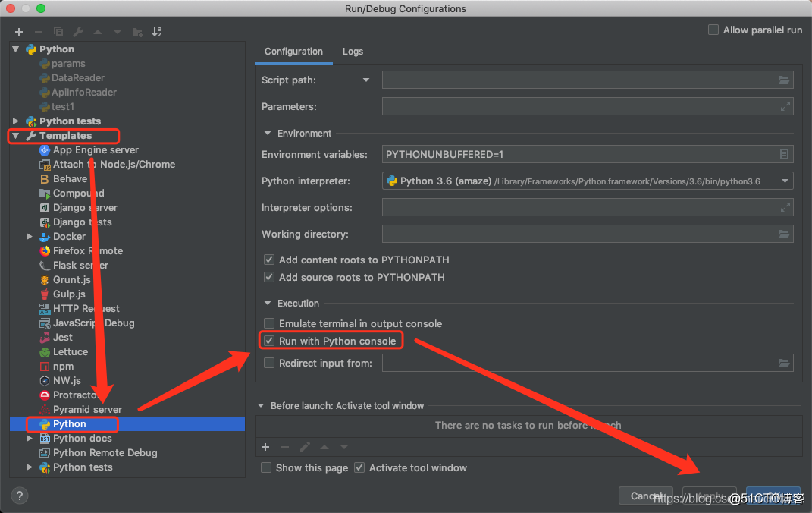This screenshot has height=513, width=812.
Task: Expand the Parameters field editor
Action: tap(785, 107)
